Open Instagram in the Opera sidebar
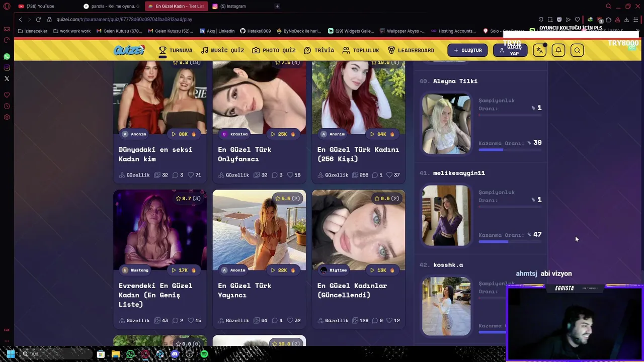The width and height of the screenshot is (644, 362). [x=7, y=67]
